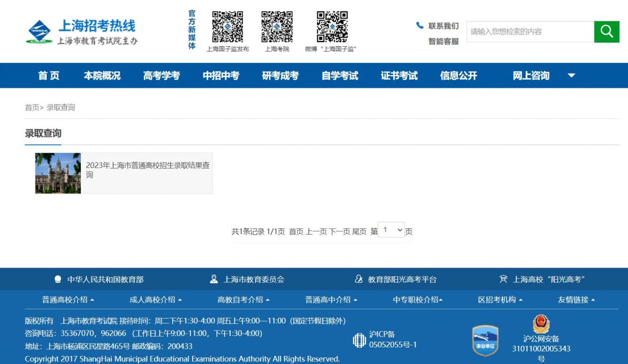Expand the nav bar white down arrow
Screen dimensions: 628x364
pos(571,76)
